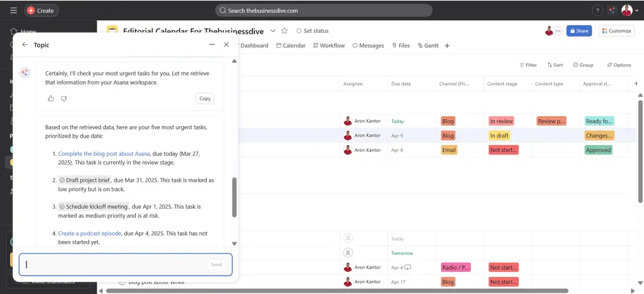Click the task list vertical scrollbar
Image resolution: width=644 pixels, height=294 pixels.
[640, 150]
